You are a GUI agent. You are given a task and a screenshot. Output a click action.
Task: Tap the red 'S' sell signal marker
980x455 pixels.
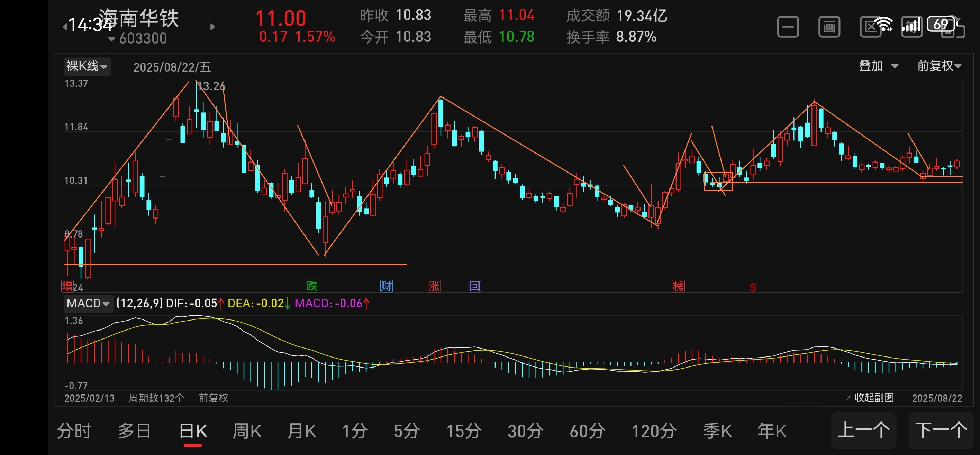click(x=753, y=288)
